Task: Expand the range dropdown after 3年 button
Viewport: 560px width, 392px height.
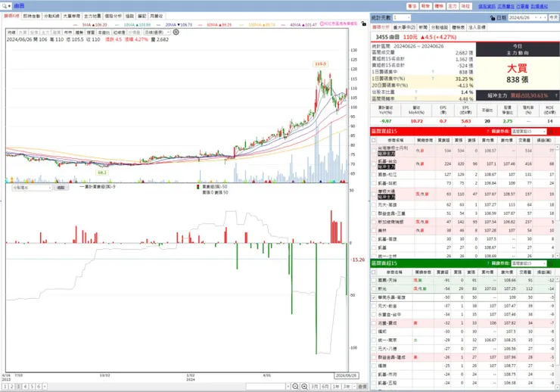Action: [x=354, y=386]
